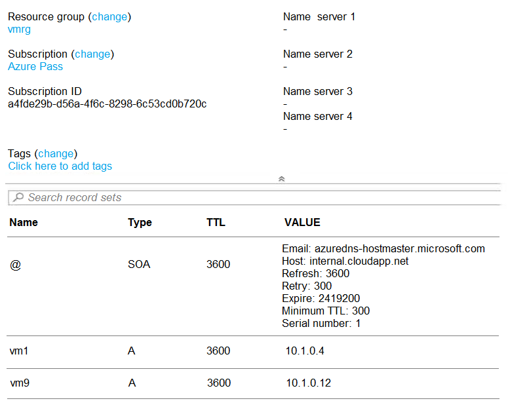508x420 pixels.
Task: Open the vmrg resource group link
Action: [x=19, y=29]
